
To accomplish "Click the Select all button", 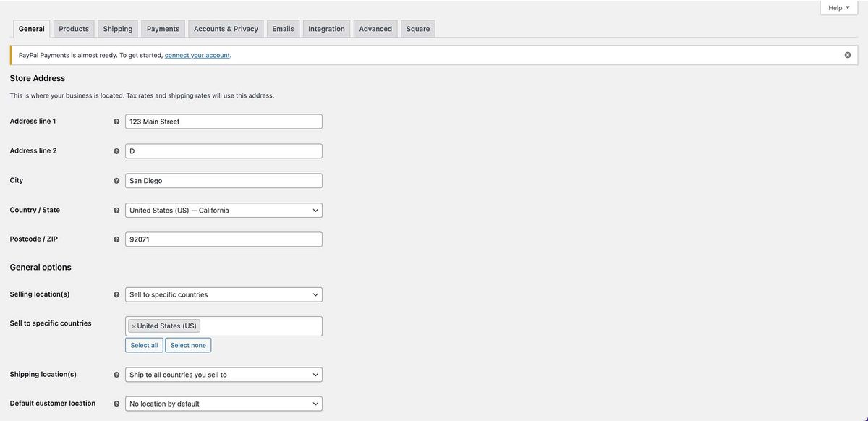I will 144,344.
